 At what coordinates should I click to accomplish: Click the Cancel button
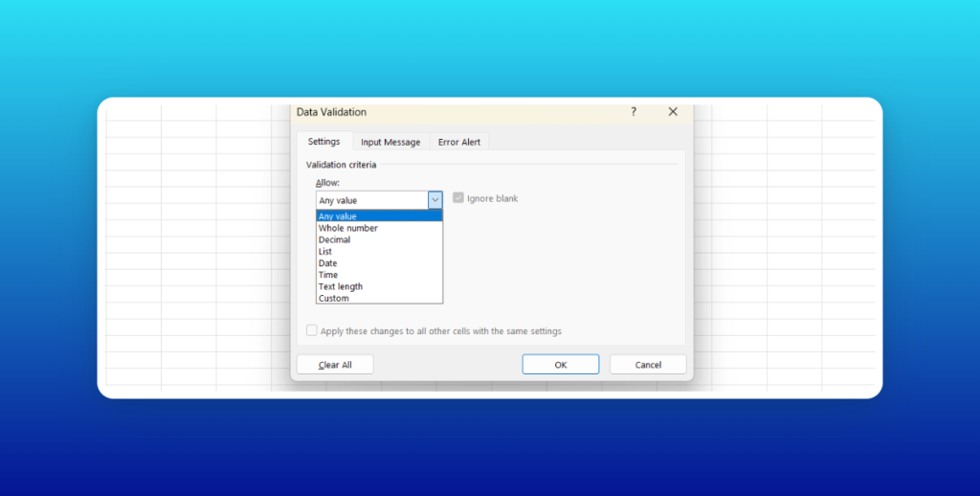pos(648,365)
